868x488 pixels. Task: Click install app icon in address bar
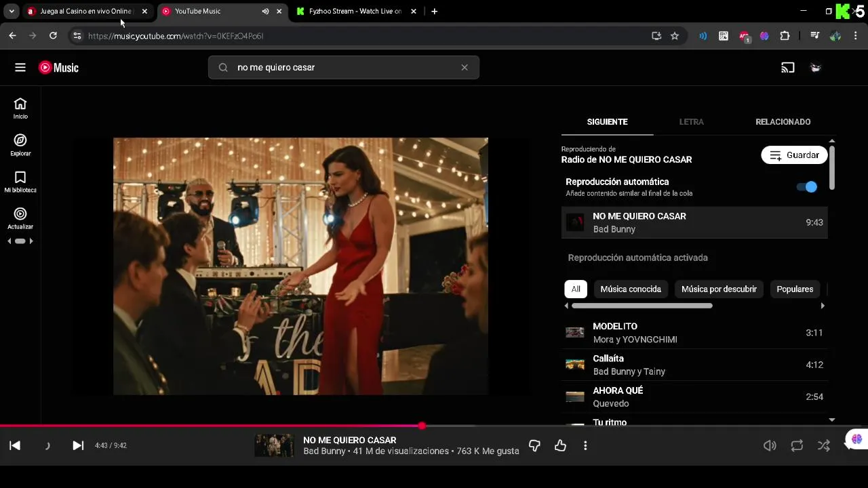[x=656, y=36]
